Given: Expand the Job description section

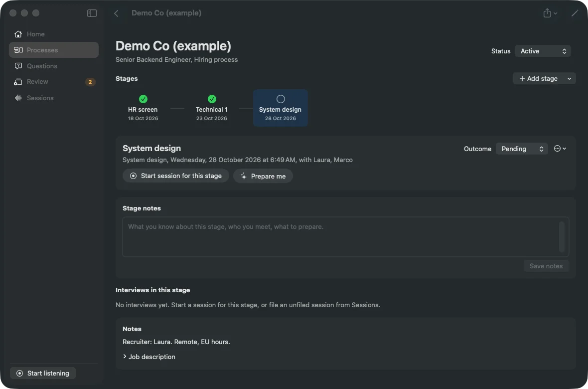Looking at the screenshot, I should (149, 357).
